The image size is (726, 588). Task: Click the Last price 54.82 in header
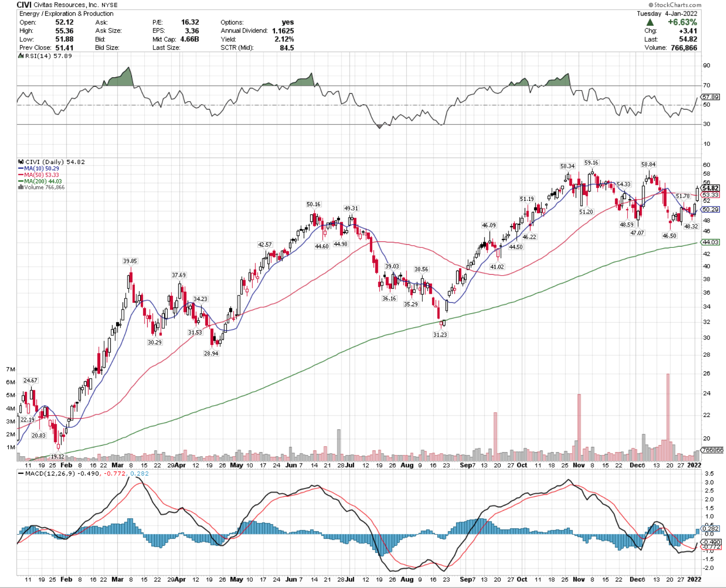688,39
